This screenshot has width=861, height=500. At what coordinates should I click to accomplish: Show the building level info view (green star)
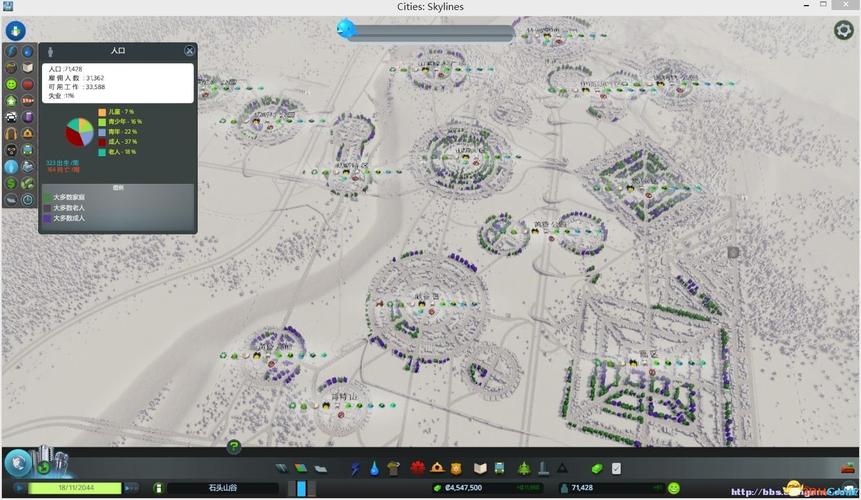[x=12, y=101]
